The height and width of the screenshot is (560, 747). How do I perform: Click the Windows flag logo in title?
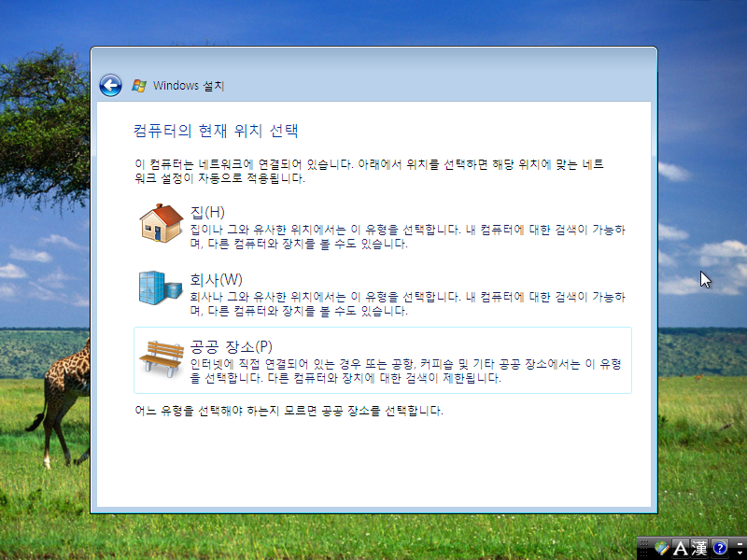[x=139, y=86]
